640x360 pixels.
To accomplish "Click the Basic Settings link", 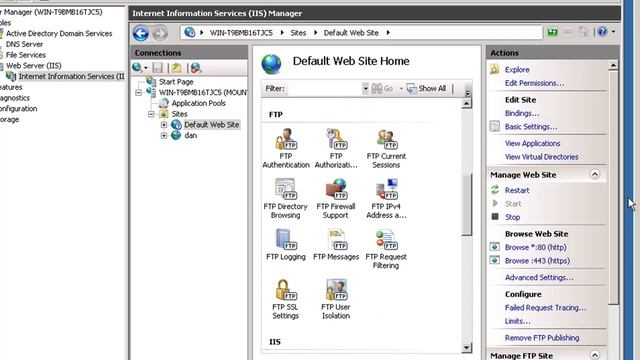I will click(x=531, y=127).
